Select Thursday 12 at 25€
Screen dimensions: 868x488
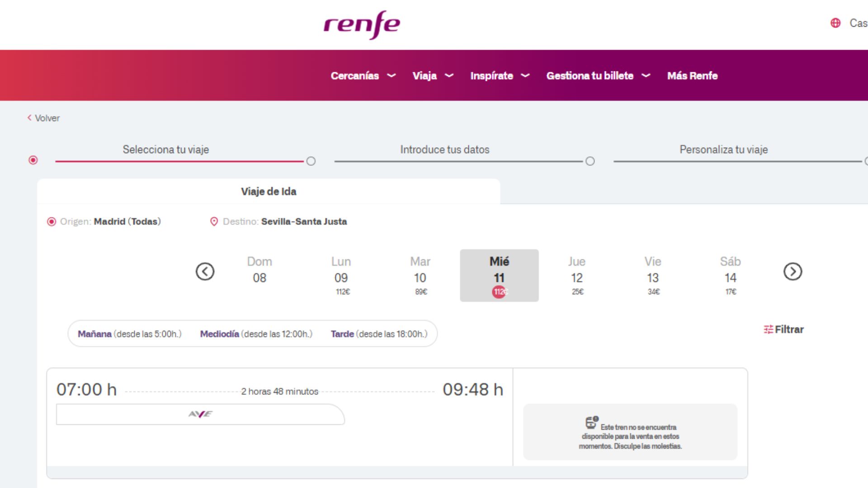pos(577,276)
